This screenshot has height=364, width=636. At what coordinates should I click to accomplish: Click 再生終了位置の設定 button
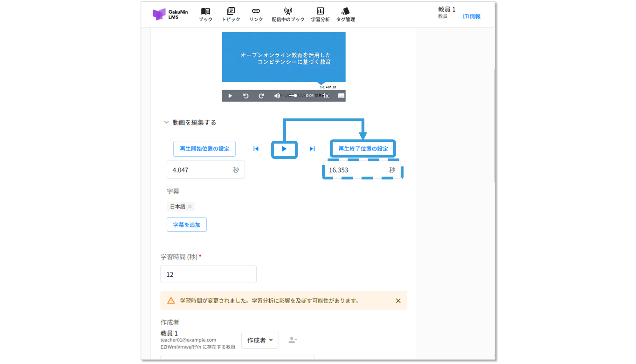coord(363,149)
